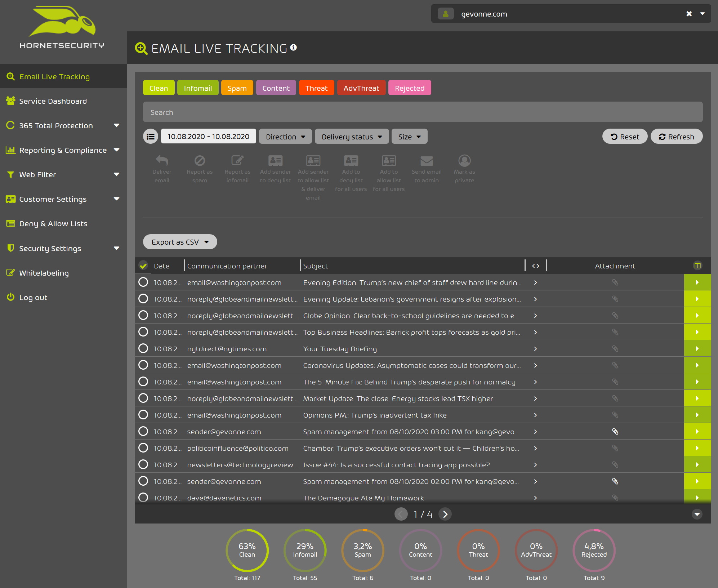Click the Mark as private icon
This screenshot has width=718, height=588.
point(464,160)
